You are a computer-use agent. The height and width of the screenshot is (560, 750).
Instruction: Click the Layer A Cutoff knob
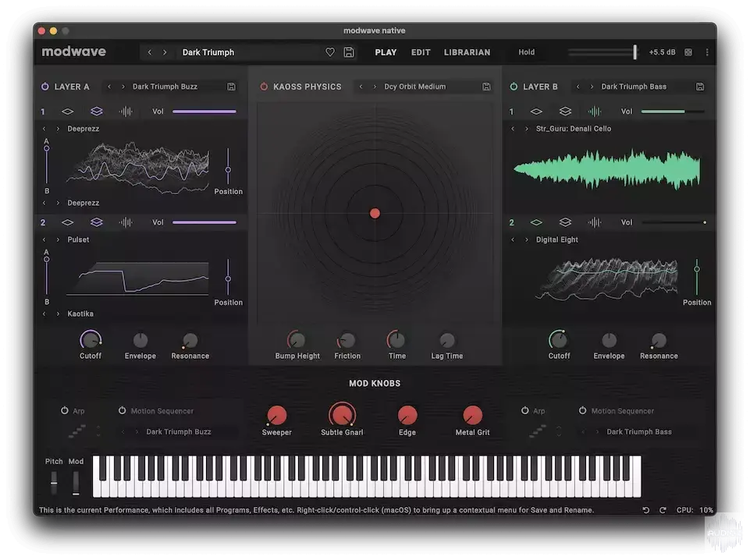coord(91,340)
